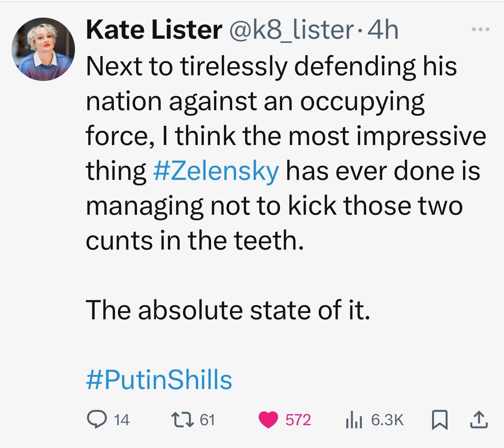Open the three-dot more options menu
This screenshot has height=448, width=504.
(480, 30)
